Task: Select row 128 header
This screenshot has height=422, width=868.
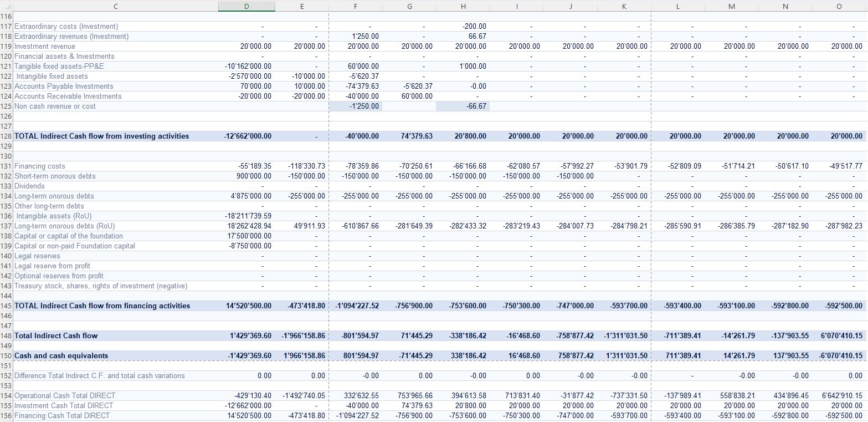Action: pyautogui.click(x=6, y=136)
